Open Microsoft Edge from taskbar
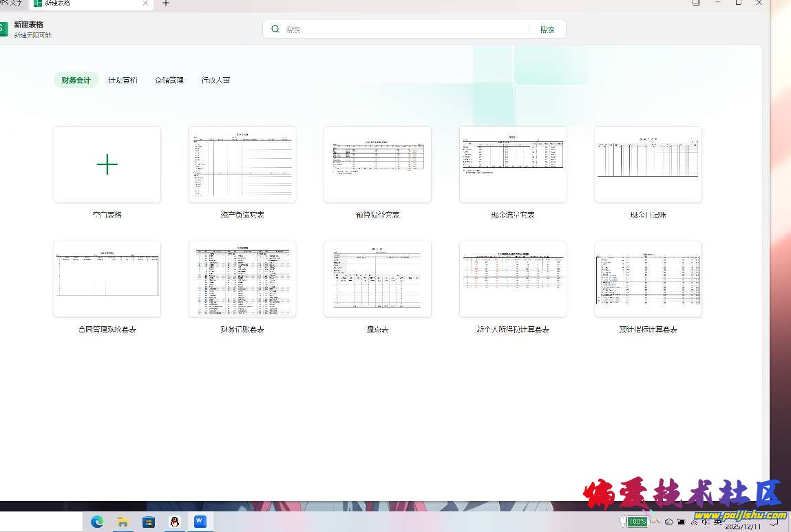 coord(97,522)
